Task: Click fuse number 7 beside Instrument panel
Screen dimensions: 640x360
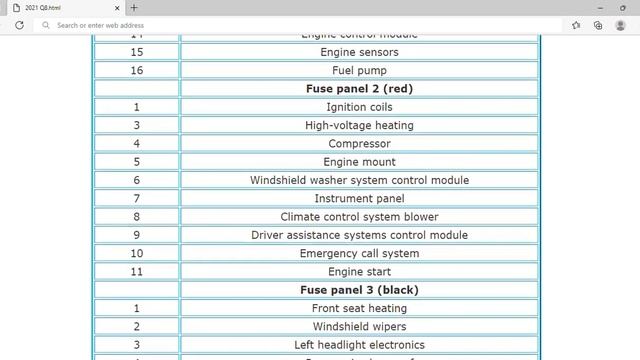Action: point(137,198)
